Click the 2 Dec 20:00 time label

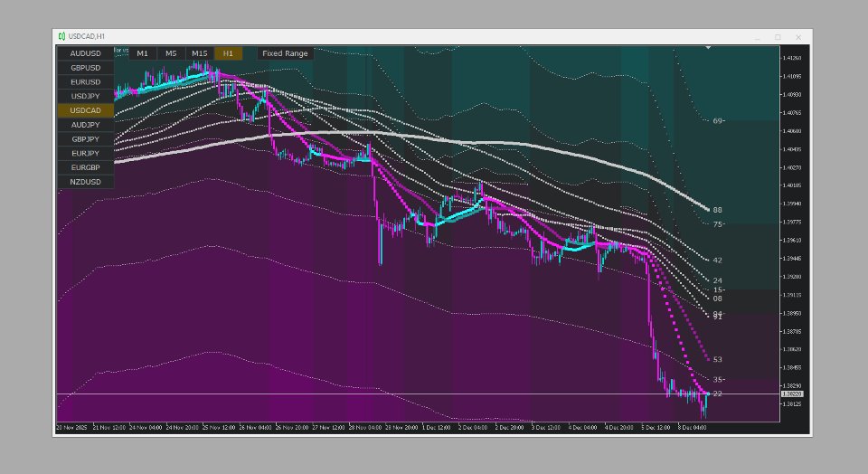click(x=509, y=428)
